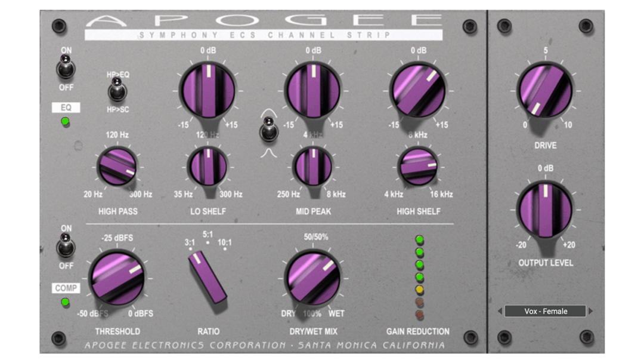Screen dimensions: 644x363
Task: Click the compressor Ratio selector lever
Action: coord(208,276)
